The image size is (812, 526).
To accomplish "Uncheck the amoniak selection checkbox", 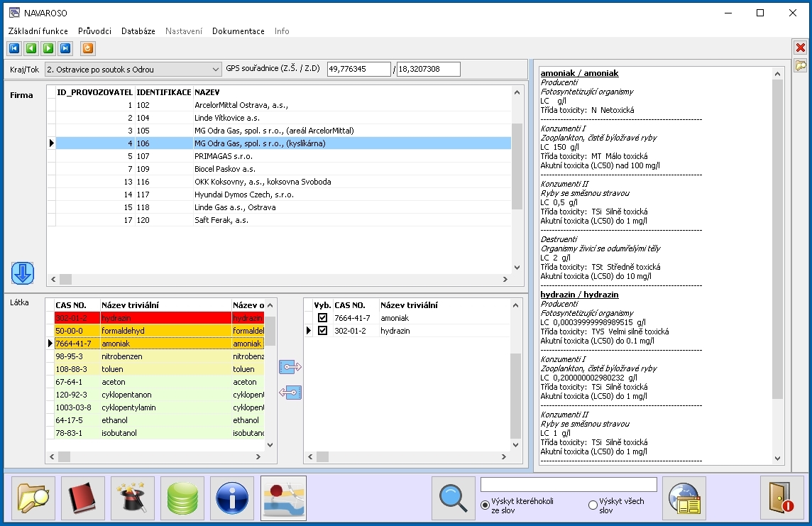I will point(323,318).
